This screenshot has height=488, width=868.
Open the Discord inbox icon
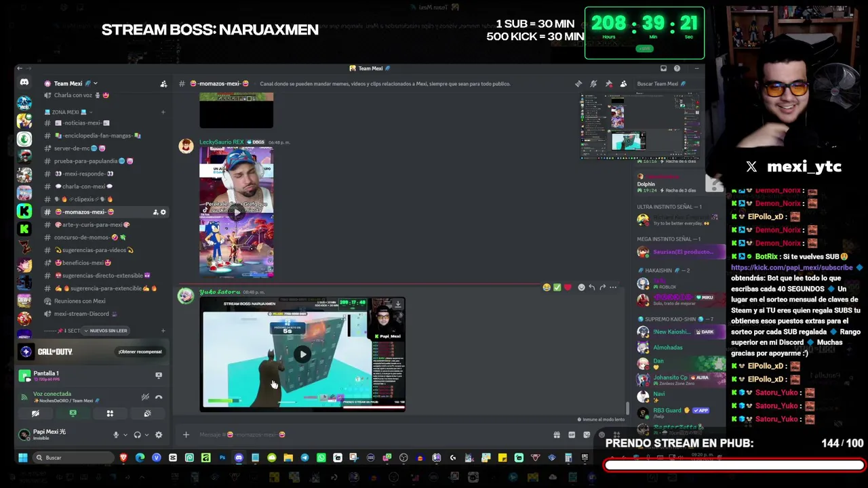tap(663, 68)
